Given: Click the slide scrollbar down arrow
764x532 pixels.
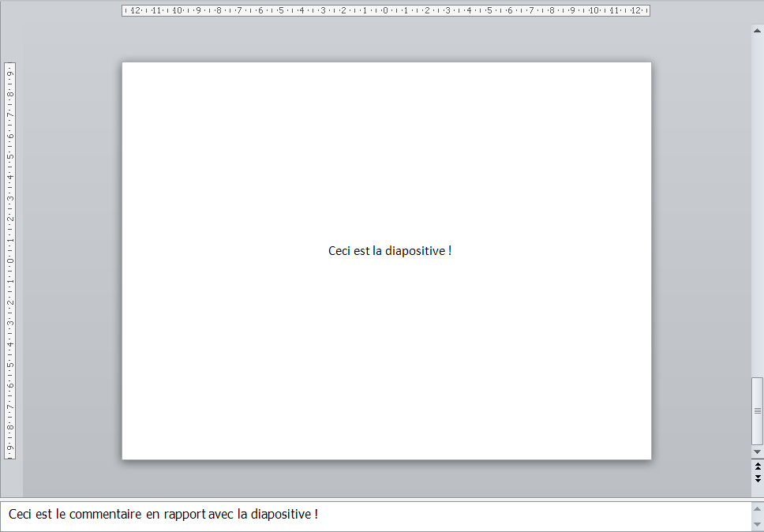Looking at the screenshot, I should click(758, 451).
